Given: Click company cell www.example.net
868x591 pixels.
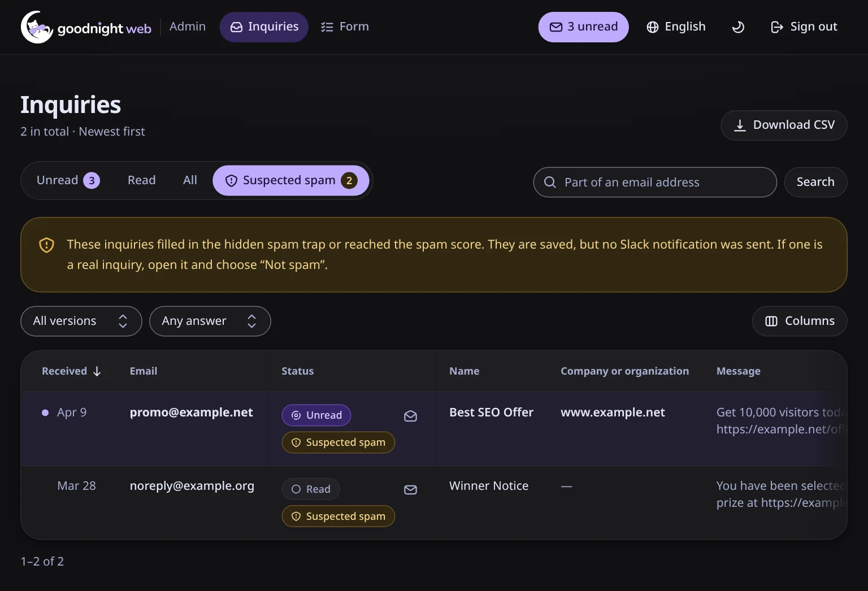Looking at the screenshot, I should [x=613, y=412].
